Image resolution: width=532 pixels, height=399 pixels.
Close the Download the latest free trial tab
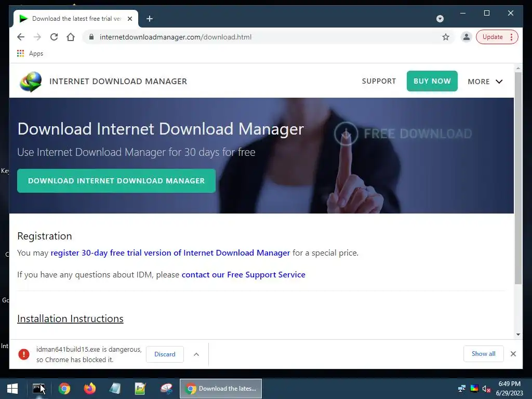(130, 19)
